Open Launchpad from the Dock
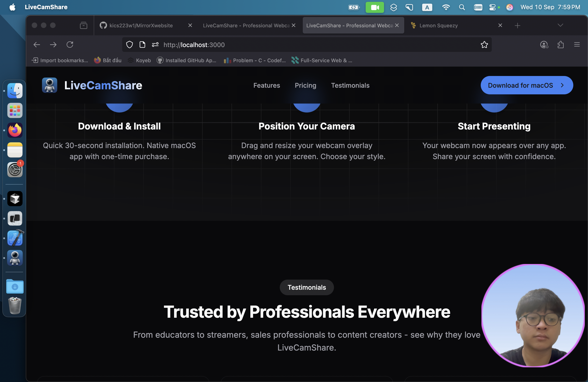 [x=15, y=110]
